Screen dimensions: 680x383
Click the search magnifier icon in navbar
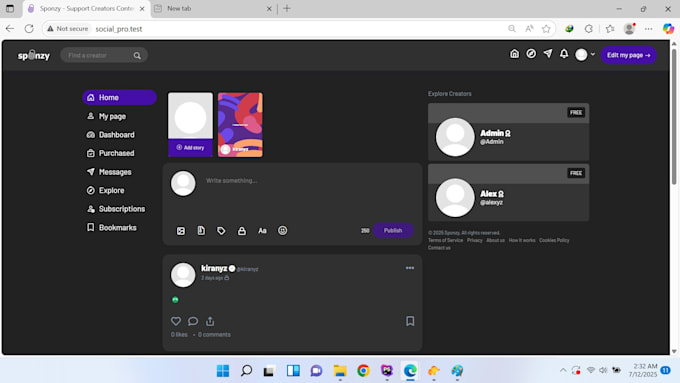click(137, 56)
